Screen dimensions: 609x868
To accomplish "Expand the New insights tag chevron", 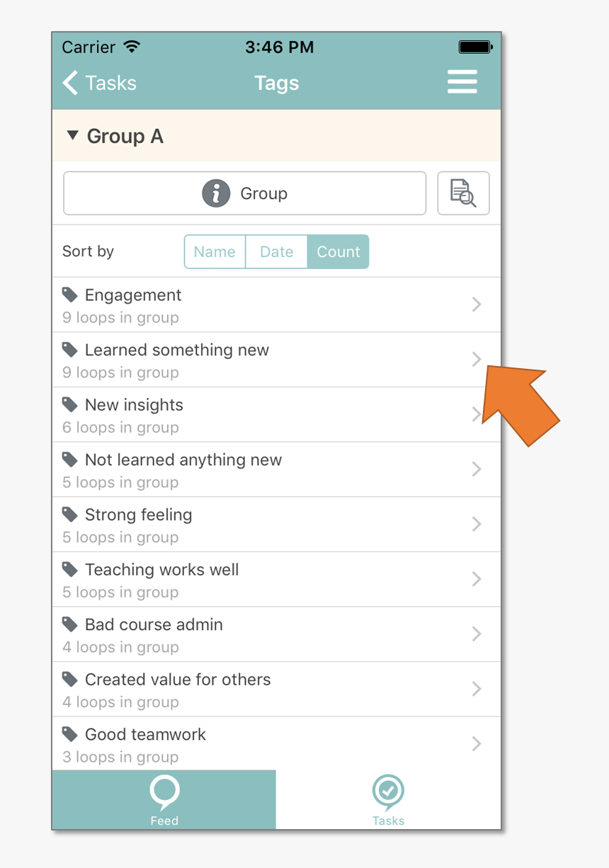I will pos(476,414).
